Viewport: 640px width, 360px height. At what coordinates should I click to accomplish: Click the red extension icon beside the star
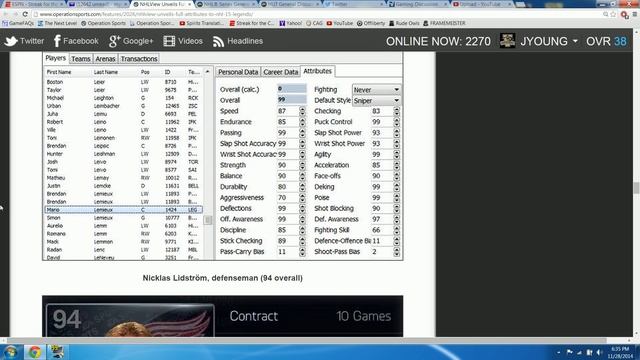click(x=624, y=14)
